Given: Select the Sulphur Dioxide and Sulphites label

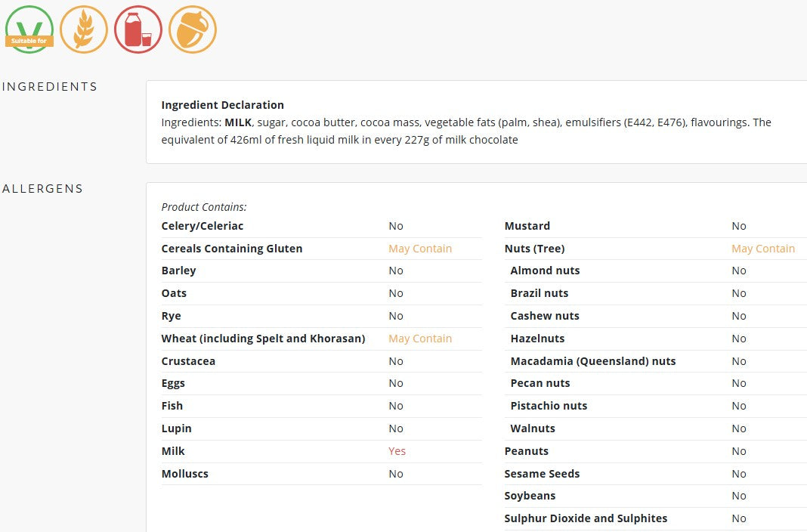Looking at the screenshot, I should point(586,518).
